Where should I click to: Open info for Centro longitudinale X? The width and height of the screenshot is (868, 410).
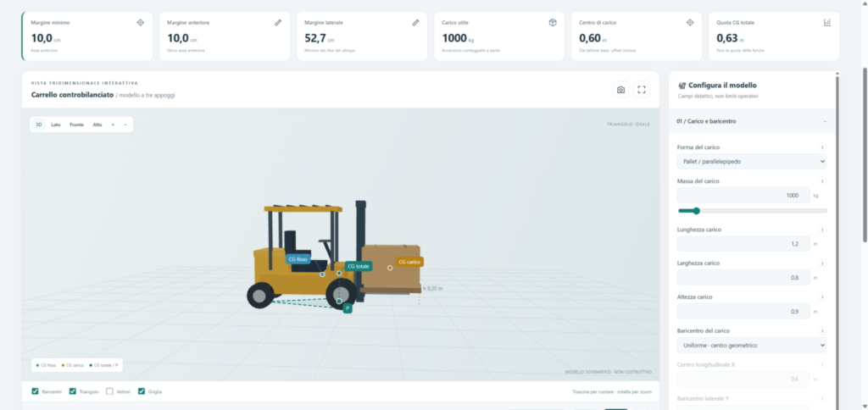click(x=822, y=364)
